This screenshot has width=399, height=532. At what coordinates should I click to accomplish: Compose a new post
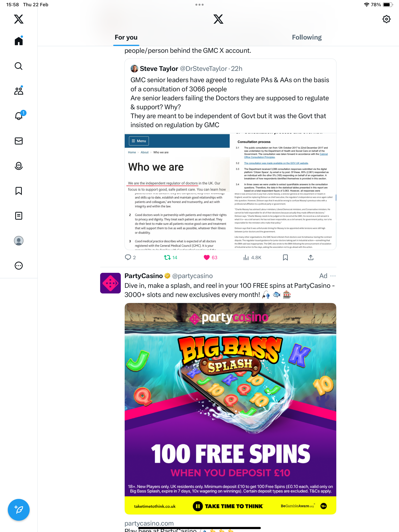19,510
